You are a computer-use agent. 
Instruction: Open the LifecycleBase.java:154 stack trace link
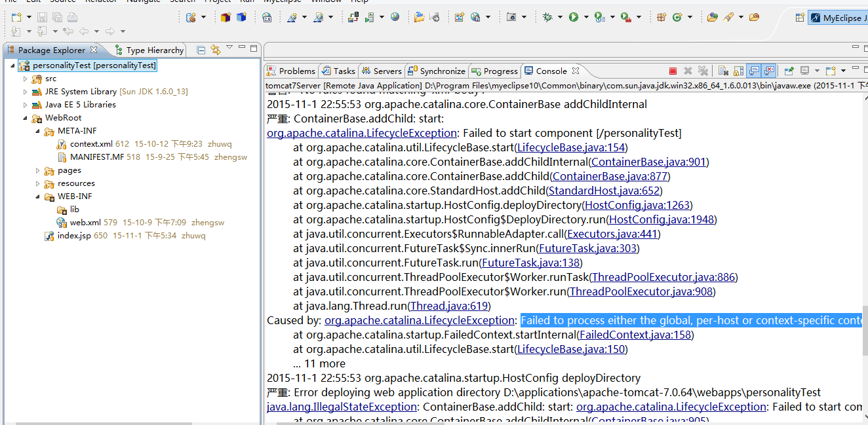570,147
